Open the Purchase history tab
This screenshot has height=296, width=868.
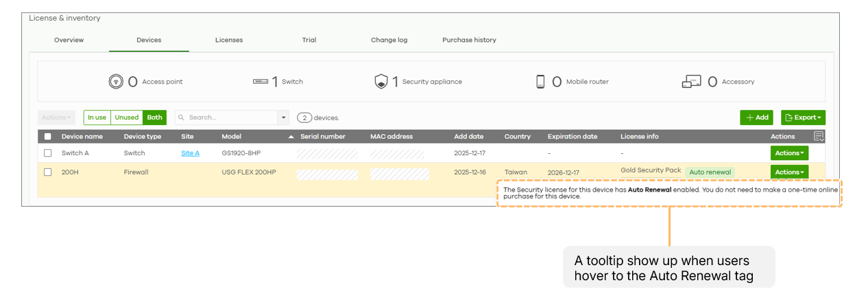[469, 40]
